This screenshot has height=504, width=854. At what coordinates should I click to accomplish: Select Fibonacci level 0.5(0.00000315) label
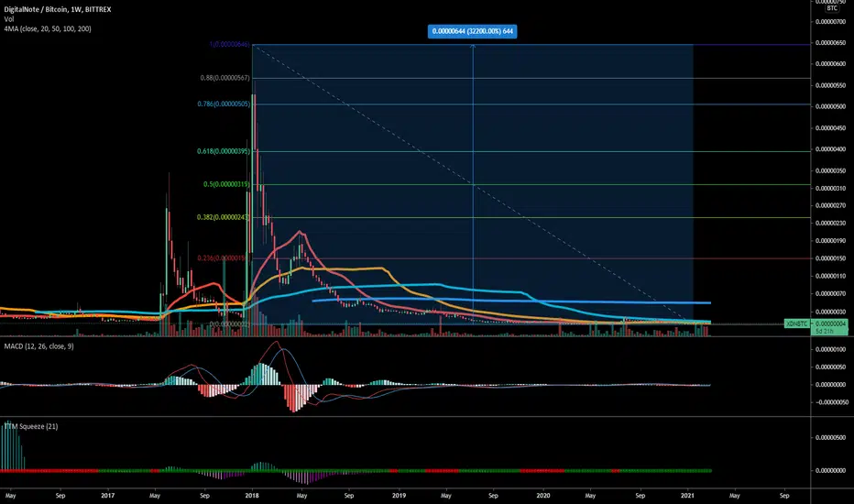coord(226,184)
